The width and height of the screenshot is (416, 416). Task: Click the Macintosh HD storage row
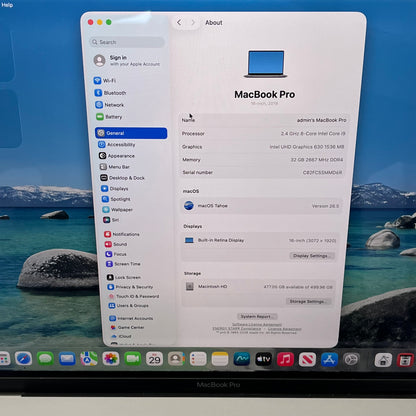(259, 286)
